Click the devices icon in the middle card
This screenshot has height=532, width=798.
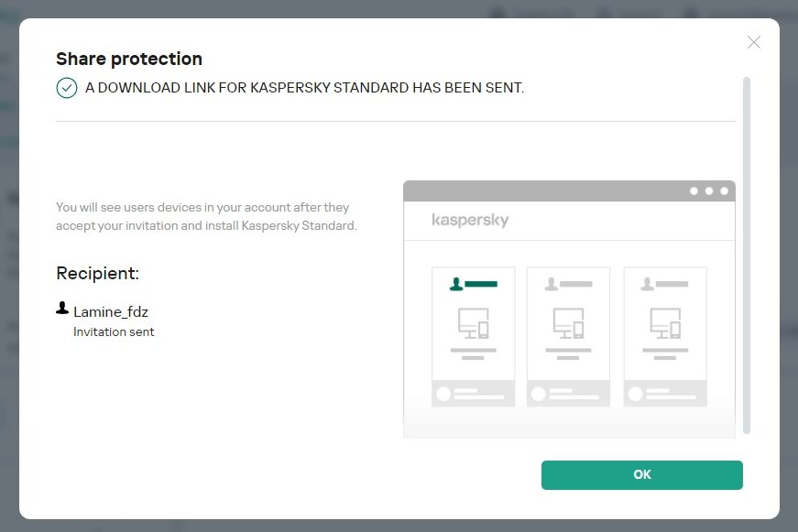[569, 323]
